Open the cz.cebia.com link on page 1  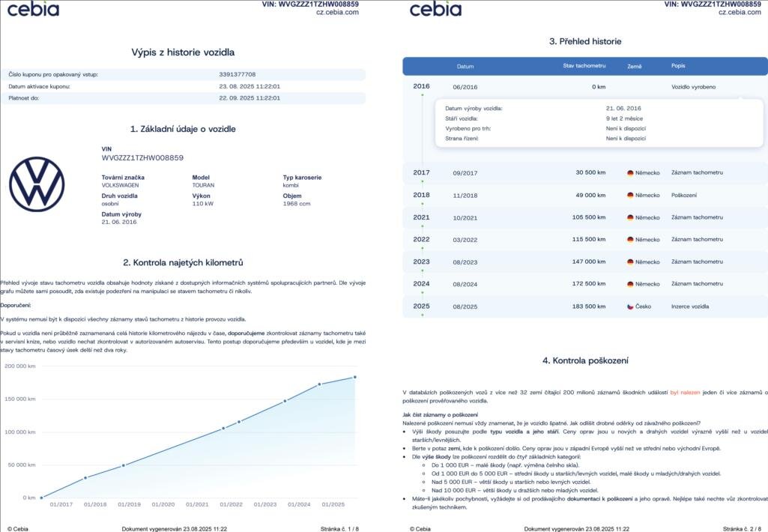(x=337, y=12)
